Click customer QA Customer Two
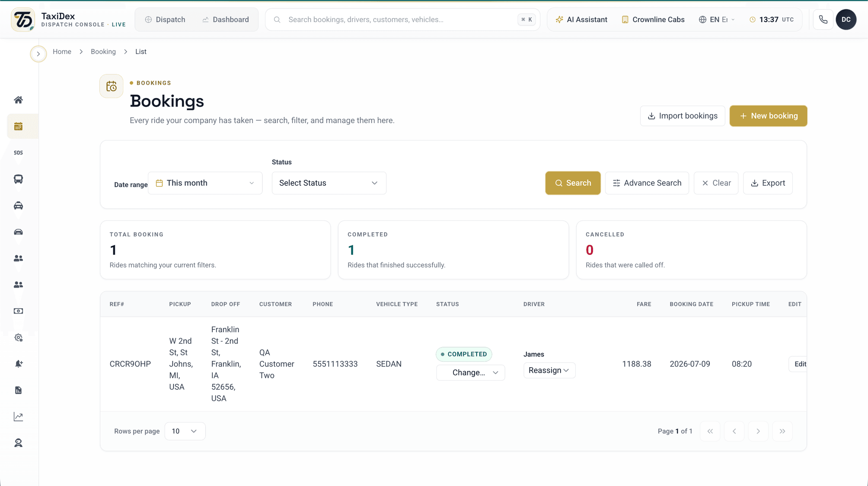The image size is (868, 486). click(x=277, y=364)
